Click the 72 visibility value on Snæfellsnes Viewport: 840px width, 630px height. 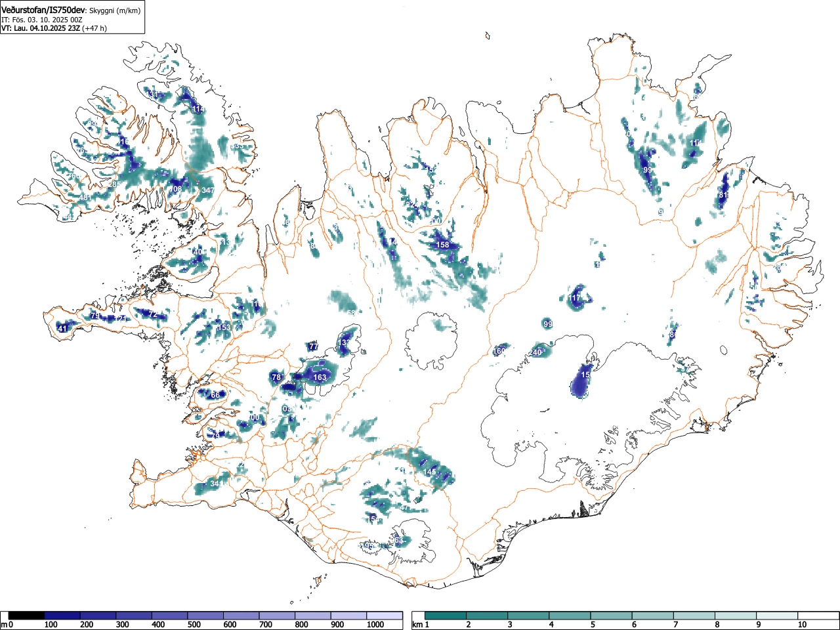154,315
